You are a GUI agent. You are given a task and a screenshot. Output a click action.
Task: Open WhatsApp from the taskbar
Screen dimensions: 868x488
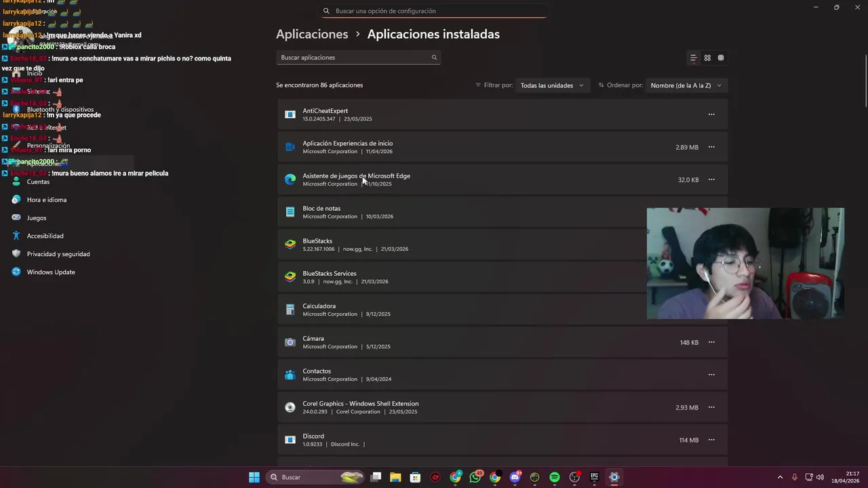[475, 477]
